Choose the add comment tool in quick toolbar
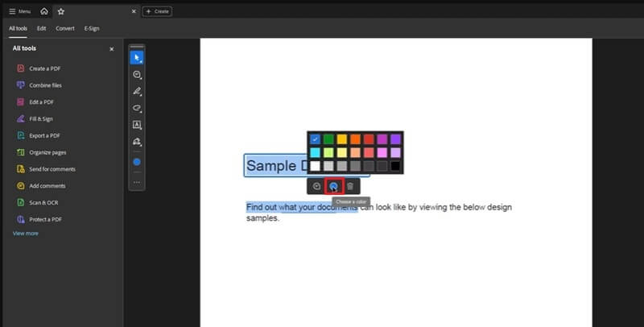The height and width of the screenshot is (327, 644). [x=137, y=74]
